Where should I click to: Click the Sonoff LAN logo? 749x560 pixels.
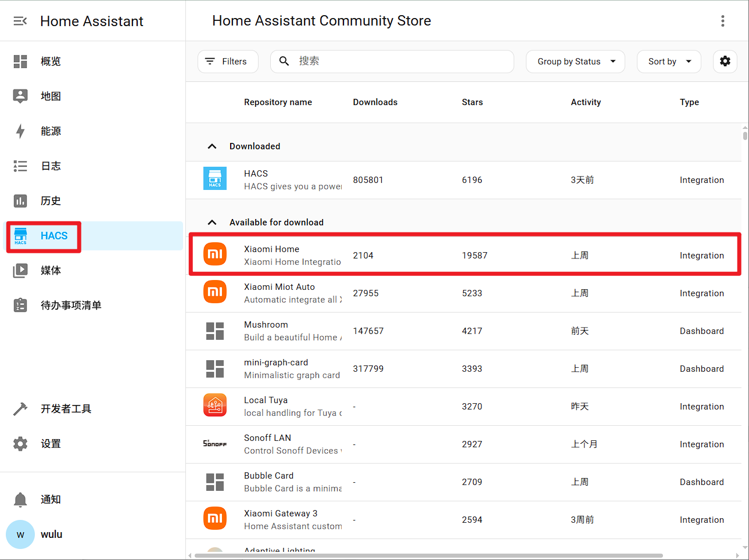pyautogui.click(x=215, y=443)
